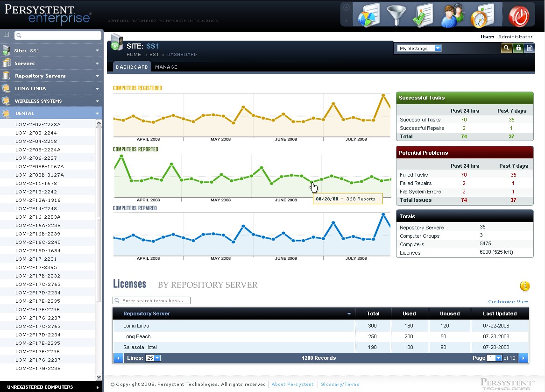Open the scheduled tasks clock icon
Screen dimensions: 545x392
click(482, 15)
